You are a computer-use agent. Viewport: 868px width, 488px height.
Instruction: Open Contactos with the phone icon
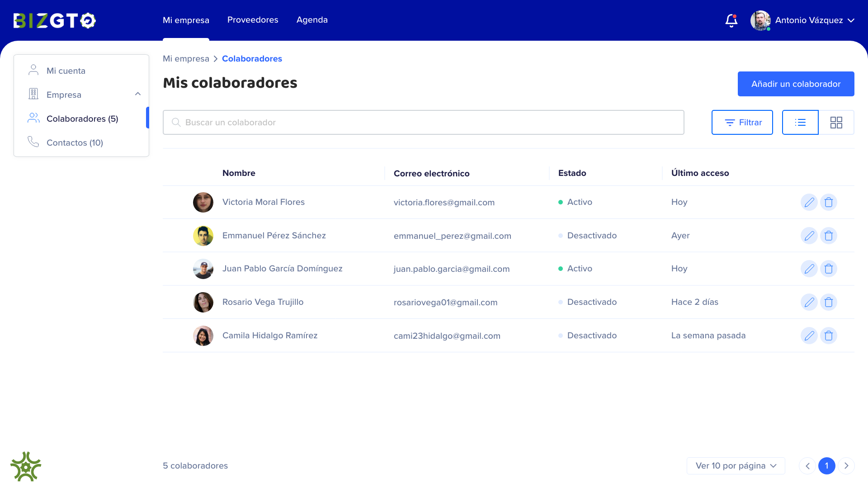coord(33,142)
